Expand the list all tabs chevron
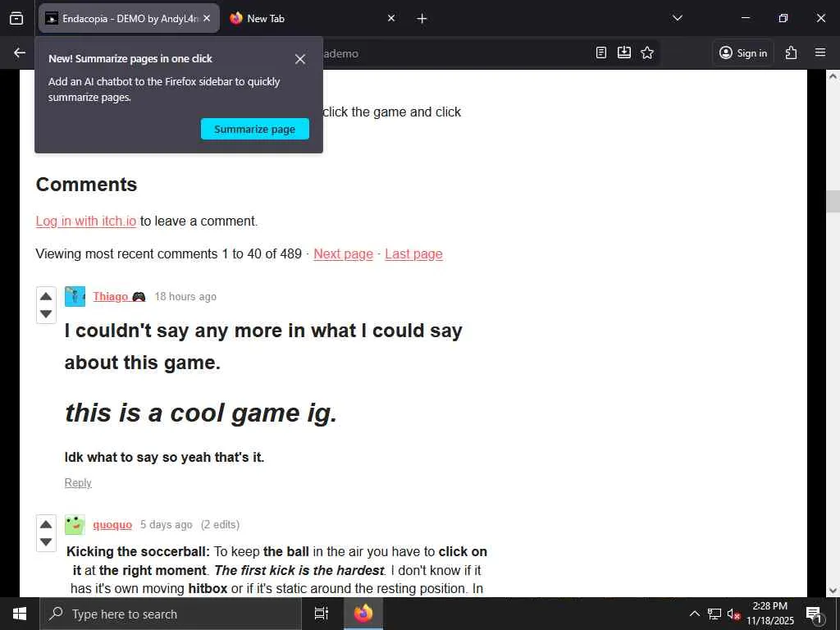Viewport: 840px width, 630px height. [x=677, y=18]
